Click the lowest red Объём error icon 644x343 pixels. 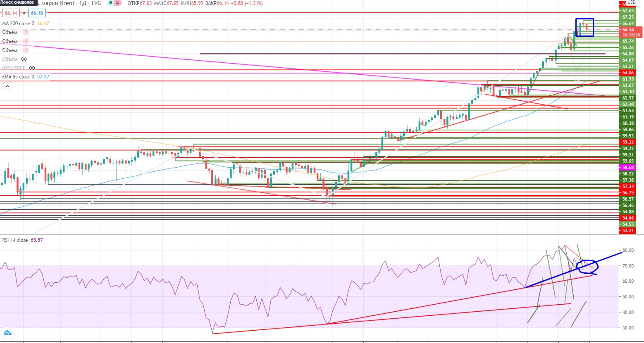pos(26,50)
